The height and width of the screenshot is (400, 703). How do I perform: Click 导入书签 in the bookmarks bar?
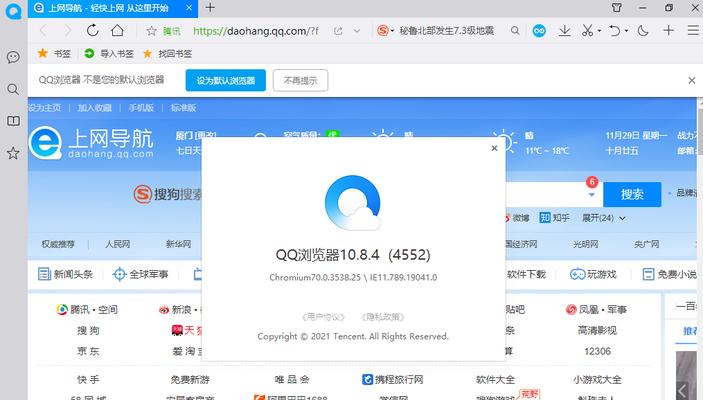pyautogui.click(x=109, y=54)
